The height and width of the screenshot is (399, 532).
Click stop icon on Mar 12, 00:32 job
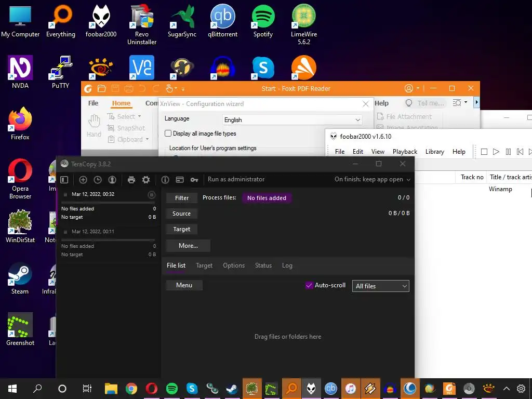click(152, 195)
